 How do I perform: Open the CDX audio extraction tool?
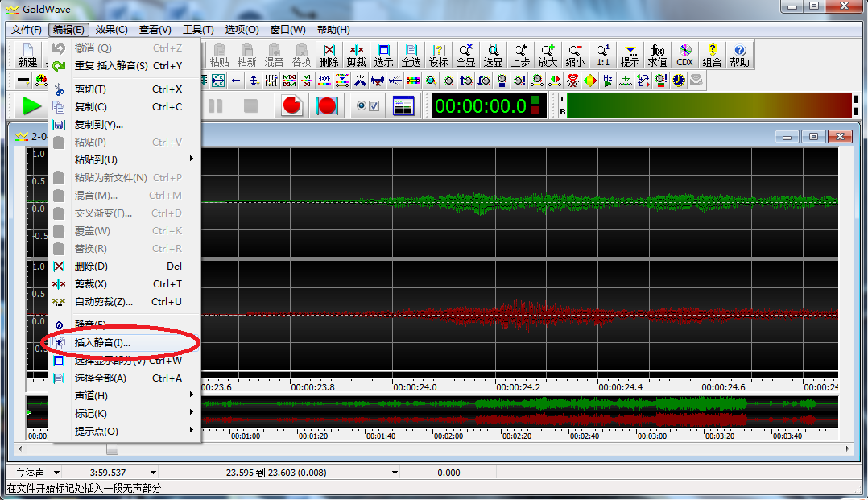684,55
